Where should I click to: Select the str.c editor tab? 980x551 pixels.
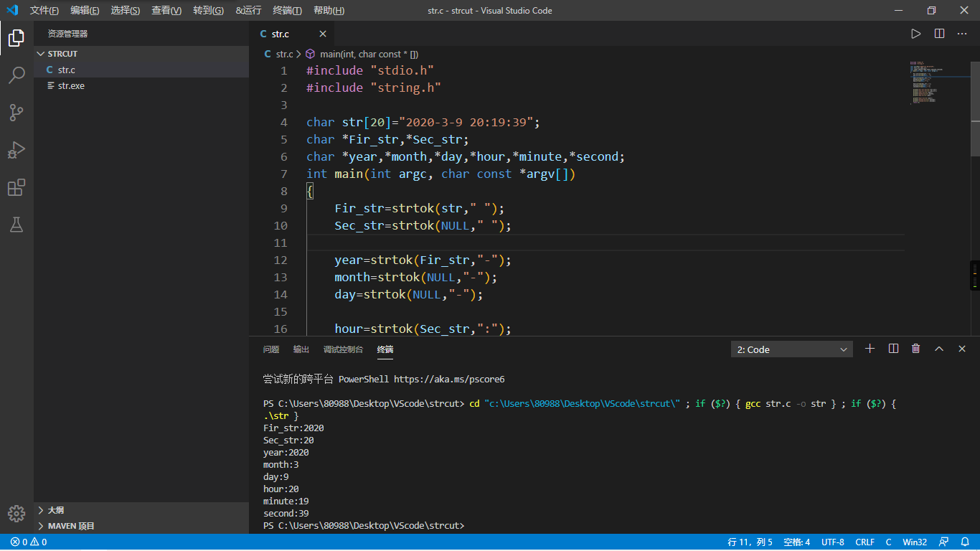point(291,34)
